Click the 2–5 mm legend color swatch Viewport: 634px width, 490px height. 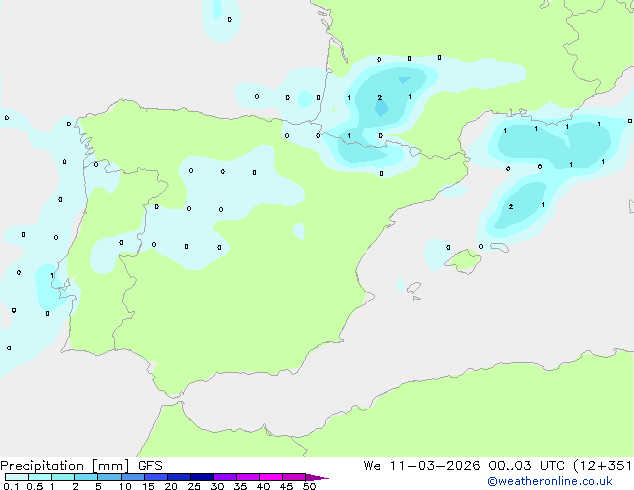click(86, 477)
